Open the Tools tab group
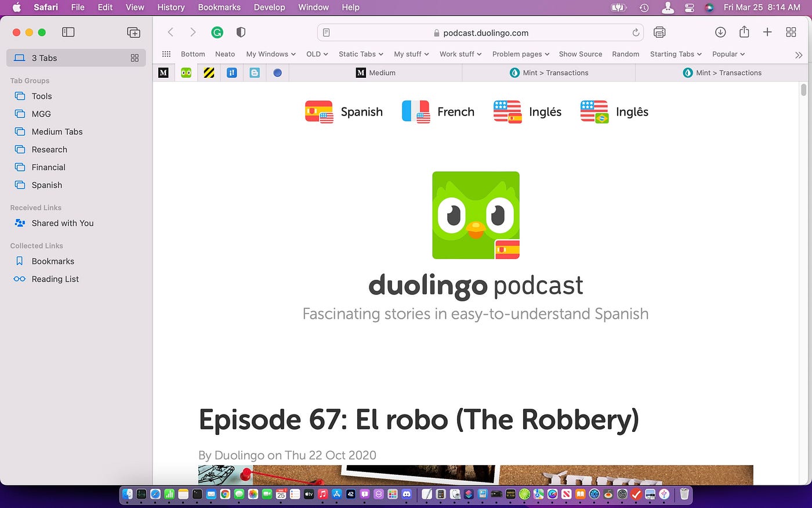 click(x=42, y=96)
